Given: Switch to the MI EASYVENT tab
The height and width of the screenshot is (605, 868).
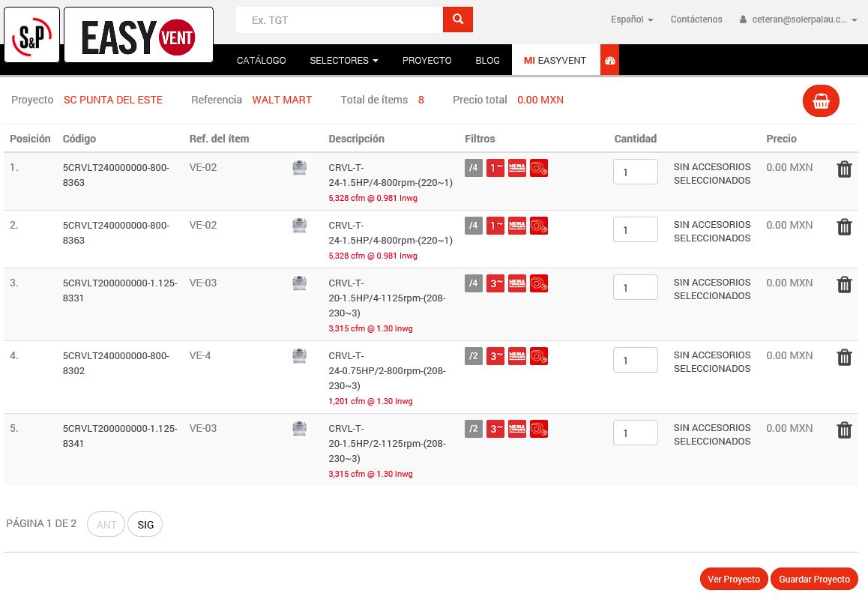Looking at the screenshot, I should (x=555, y=61).
